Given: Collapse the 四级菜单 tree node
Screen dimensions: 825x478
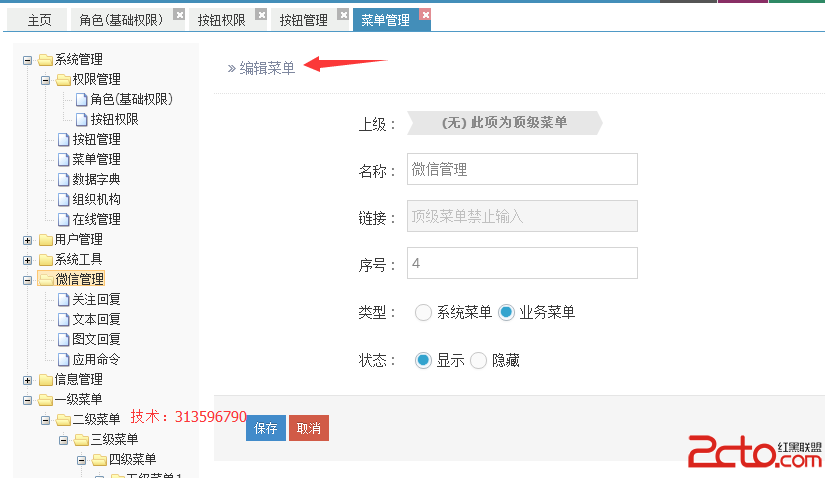Looking at the screenshot, I should (81, 461).
